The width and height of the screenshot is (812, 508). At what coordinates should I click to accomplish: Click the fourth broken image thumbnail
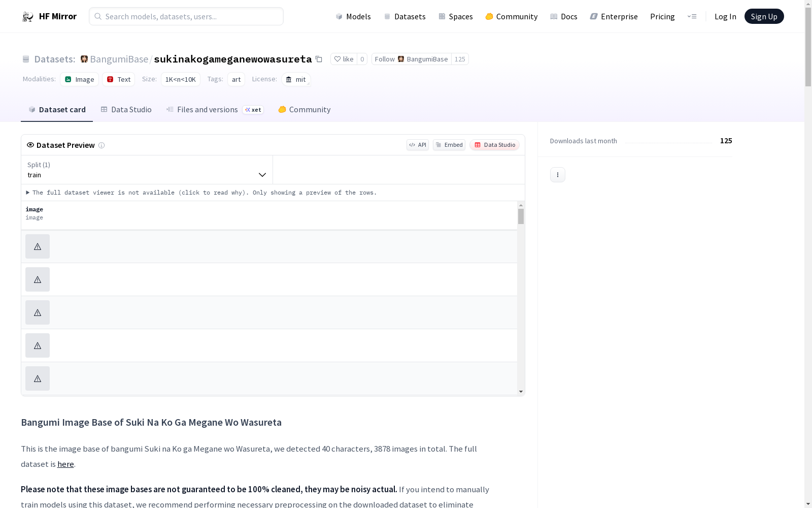click(38, 345)
